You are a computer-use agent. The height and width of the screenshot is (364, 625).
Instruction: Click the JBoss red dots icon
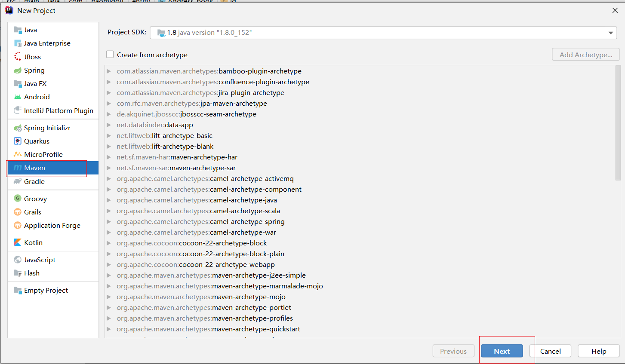pyautogui.click(x=18, y=57)
